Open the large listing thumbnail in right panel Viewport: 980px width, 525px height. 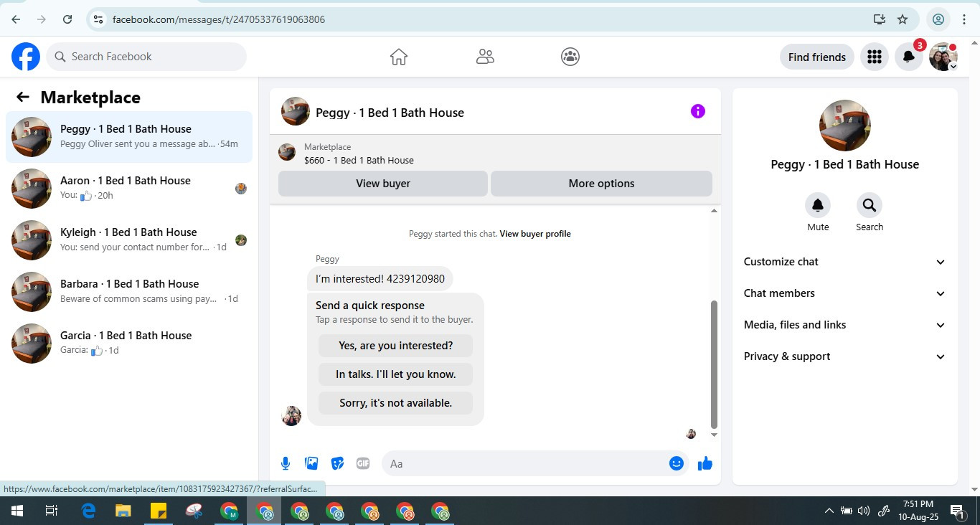click(x=845, y=126)
